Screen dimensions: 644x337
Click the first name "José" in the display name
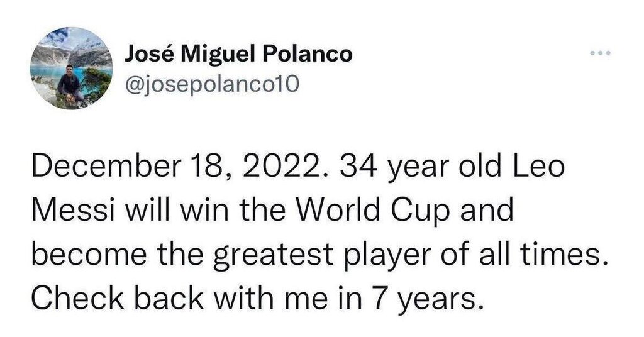150,54
